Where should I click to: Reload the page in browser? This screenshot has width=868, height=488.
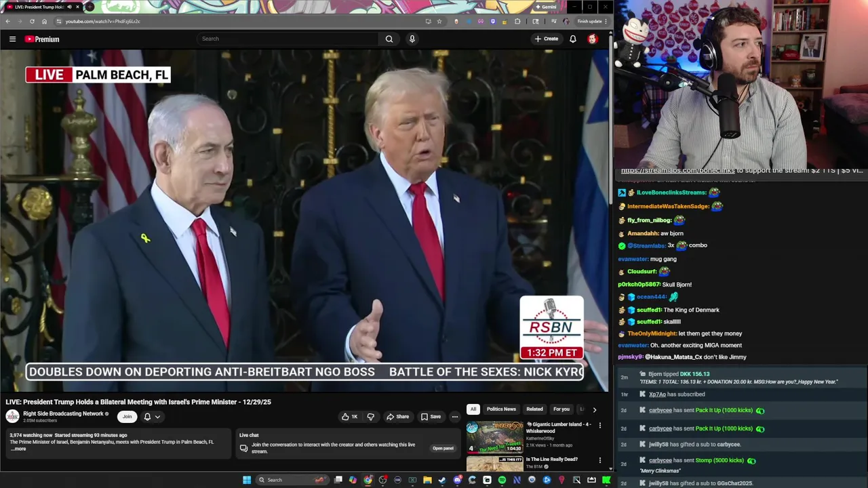click(32, 21)
